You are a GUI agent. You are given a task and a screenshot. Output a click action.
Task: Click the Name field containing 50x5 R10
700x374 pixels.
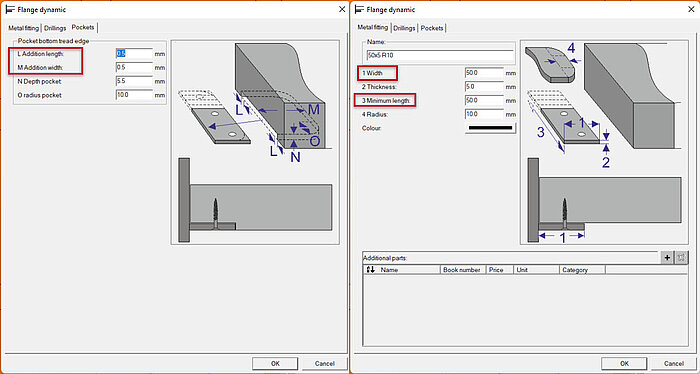coord(440,56)
